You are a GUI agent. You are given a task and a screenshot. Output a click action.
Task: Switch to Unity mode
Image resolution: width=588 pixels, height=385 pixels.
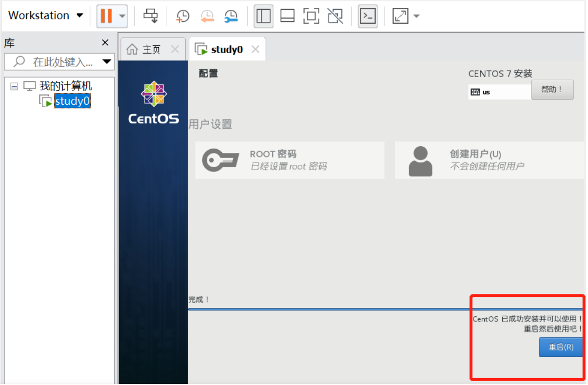point(335,16)
